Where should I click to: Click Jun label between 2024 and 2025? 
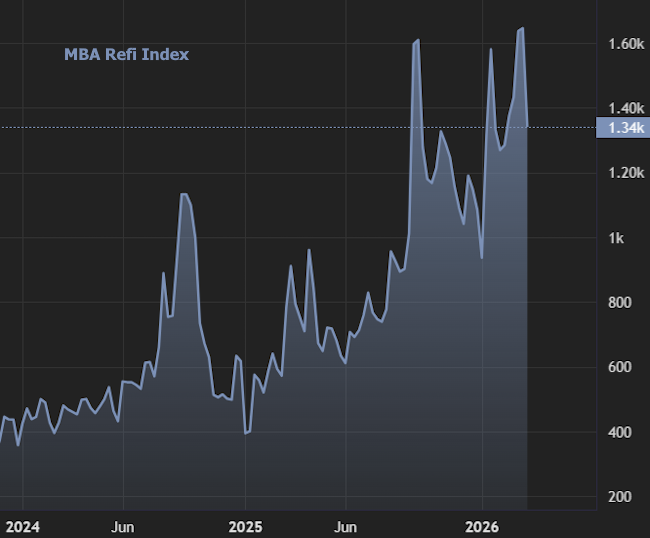point(122,526)
